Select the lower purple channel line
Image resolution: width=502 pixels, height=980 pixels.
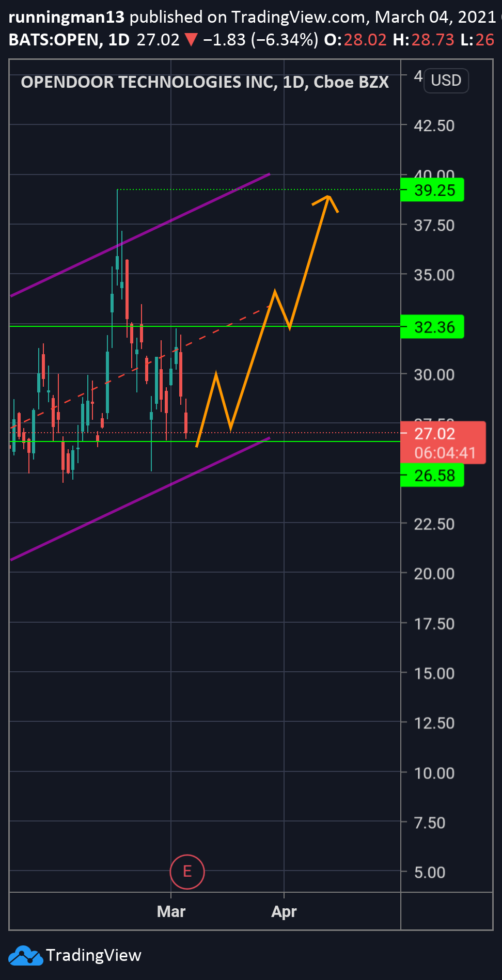click(x=140, y=499)
